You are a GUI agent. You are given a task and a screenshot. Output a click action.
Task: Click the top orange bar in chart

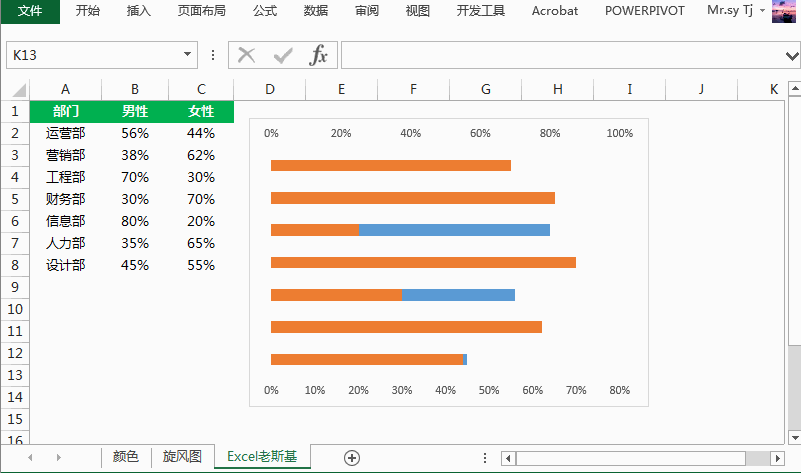pos(391,165)
